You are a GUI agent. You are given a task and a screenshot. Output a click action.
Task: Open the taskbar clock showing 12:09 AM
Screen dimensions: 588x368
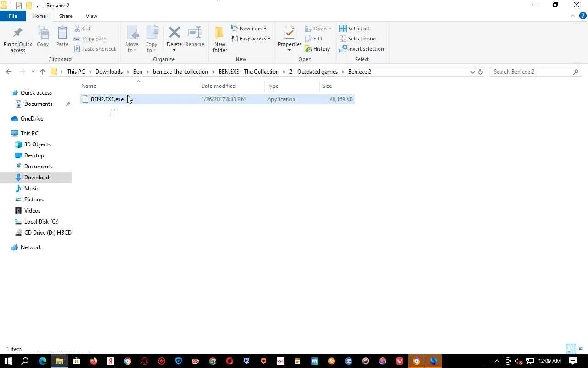pos(549,361)
